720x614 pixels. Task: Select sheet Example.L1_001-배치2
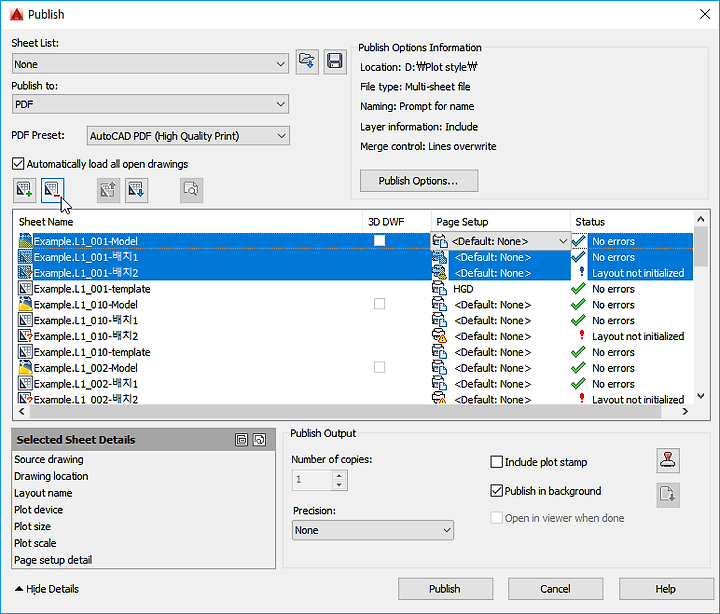pos(86,273)
